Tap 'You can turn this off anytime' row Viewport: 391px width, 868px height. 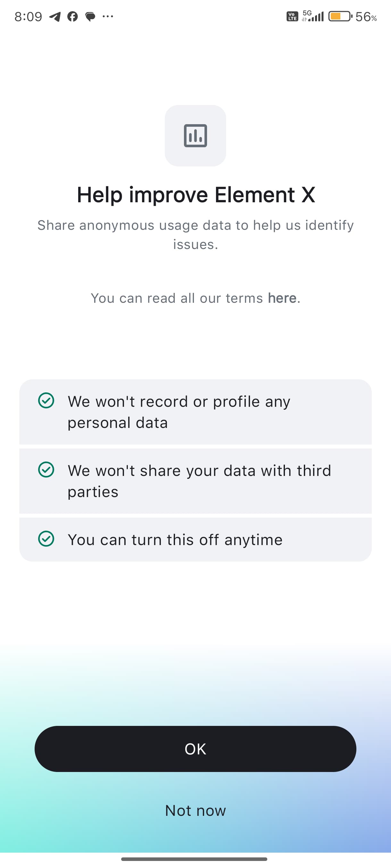tap(196, 540)
